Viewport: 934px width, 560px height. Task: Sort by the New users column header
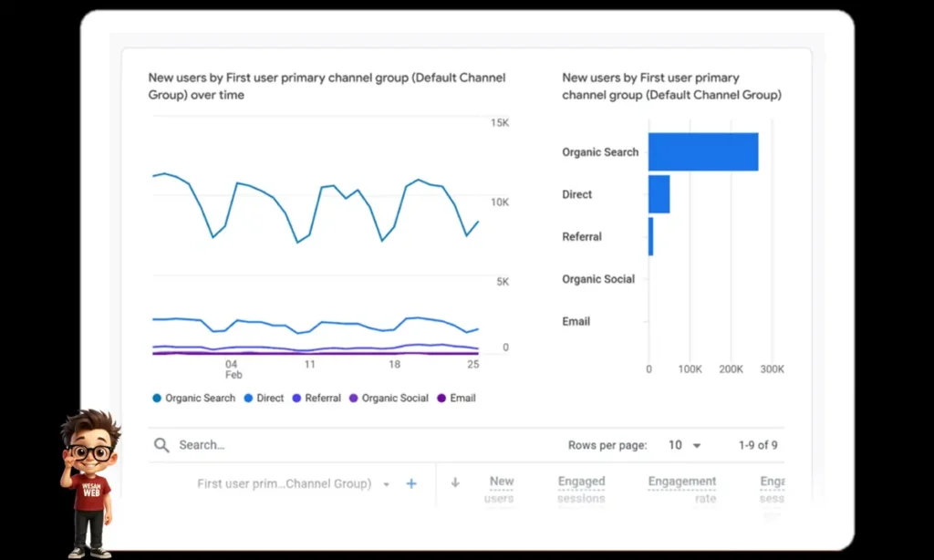tap(500, 486)
